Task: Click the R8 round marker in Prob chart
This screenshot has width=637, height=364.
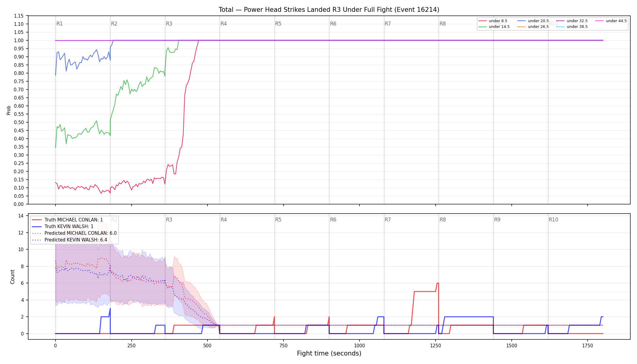Action: 443,24
